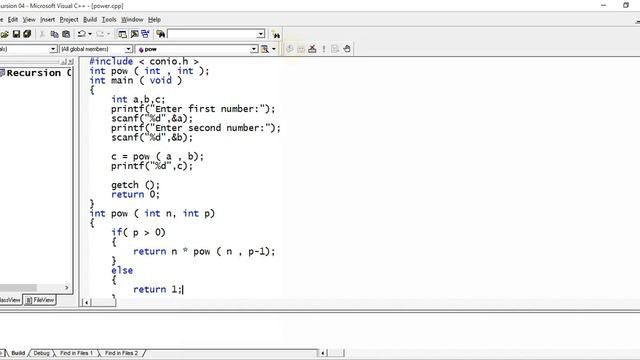The width and height of the screenshot is (640, 360).
Task: Toggle the Output window icon
Action: [x=134, y=34]
